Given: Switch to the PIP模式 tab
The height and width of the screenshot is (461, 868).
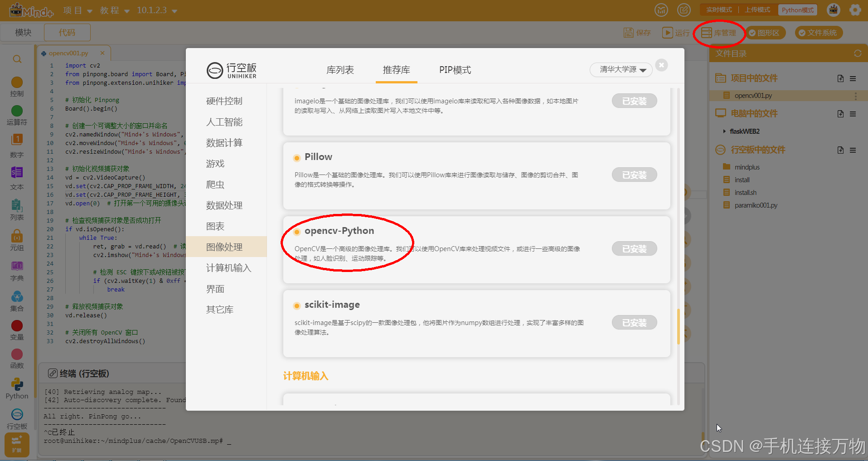Looking at the screenshot, I should (x=455, y=70).
